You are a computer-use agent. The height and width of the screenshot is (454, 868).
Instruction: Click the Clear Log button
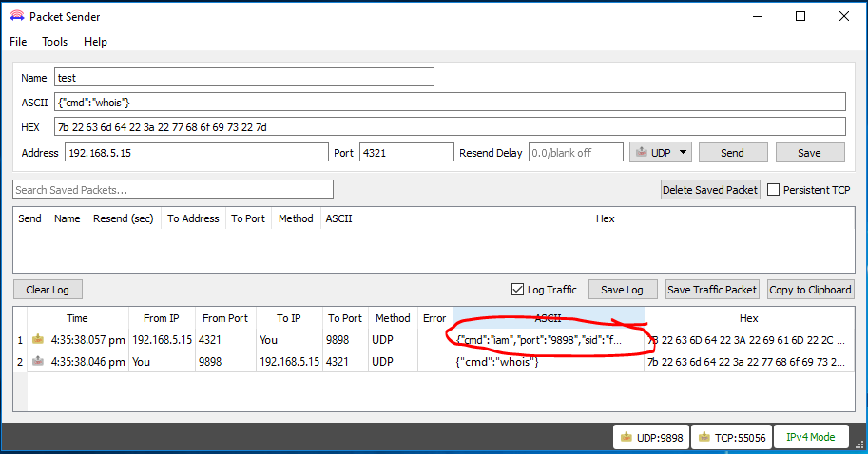[48, 289]
